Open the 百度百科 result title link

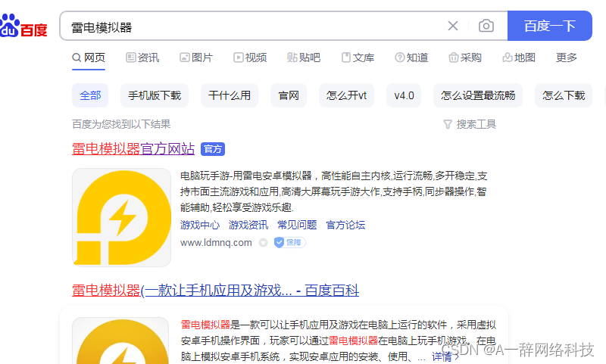[x=215, y=291]
